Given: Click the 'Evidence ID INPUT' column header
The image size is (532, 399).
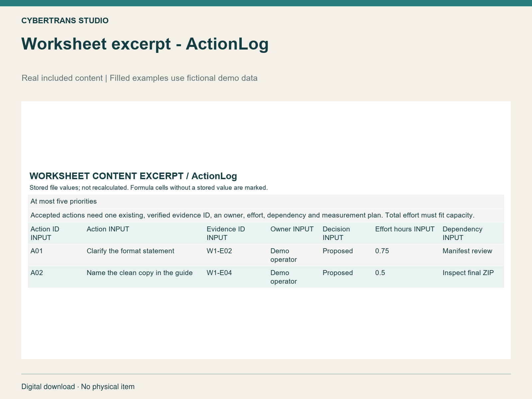Looking at the screenshot, I should pos(236,233).
